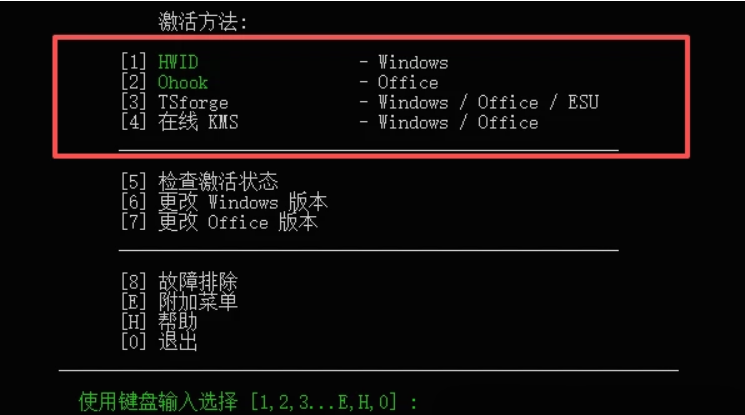Click the "Windows / Office / ESU" description
This screenshot has height=415, width=745.
(488, 103)
